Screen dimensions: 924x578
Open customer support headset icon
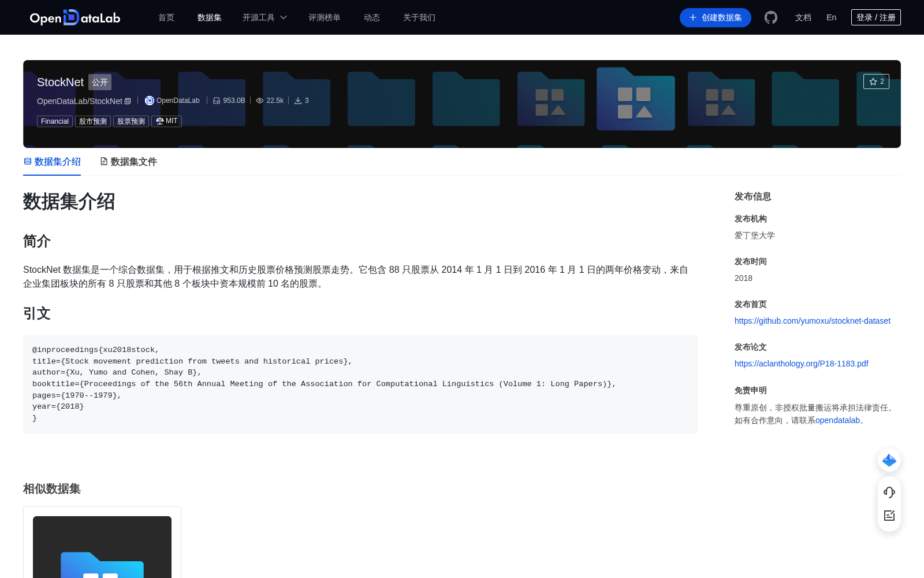click(889, 492)
